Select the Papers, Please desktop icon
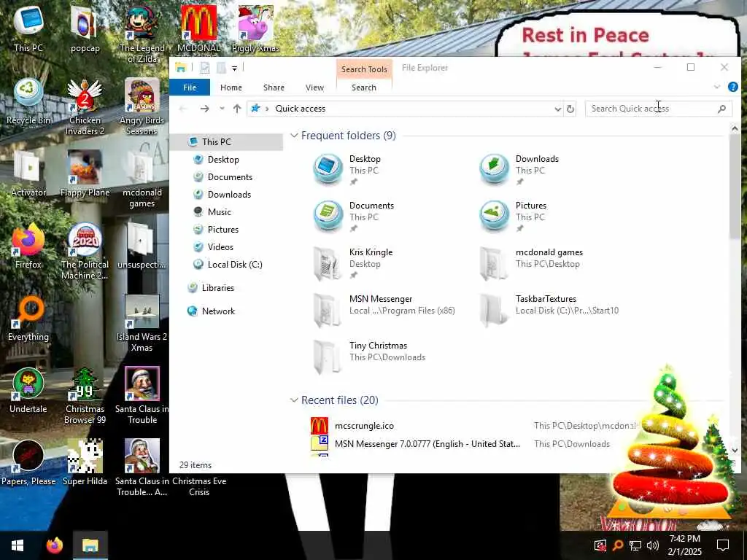Viewport: 747px width, 560px height. pos(28,463)
